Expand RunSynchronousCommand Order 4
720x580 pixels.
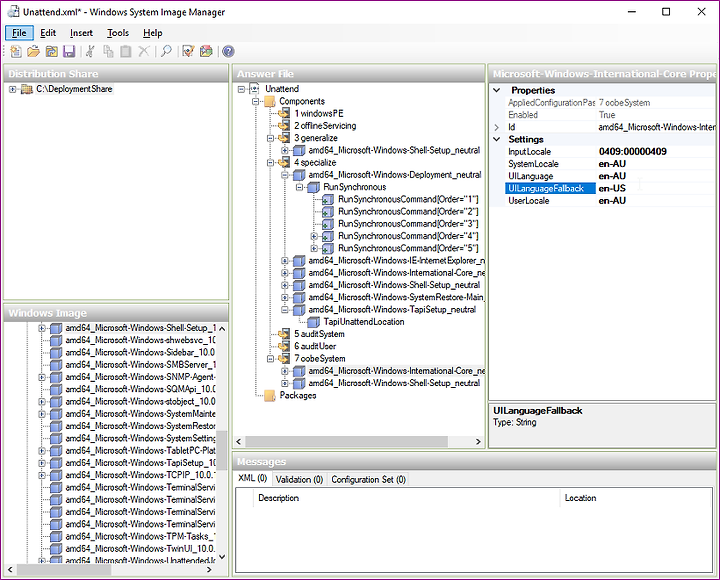314,236
